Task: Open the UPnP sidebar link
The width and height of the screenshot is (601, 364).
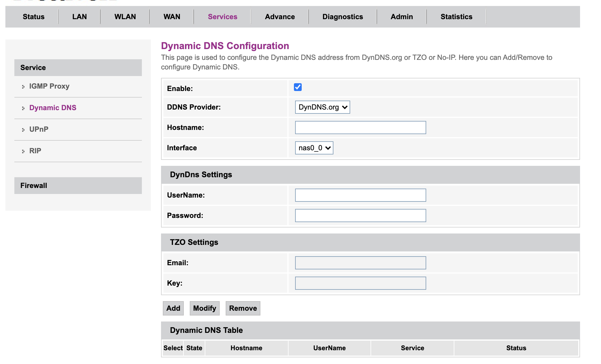Action: pos(39,129)
